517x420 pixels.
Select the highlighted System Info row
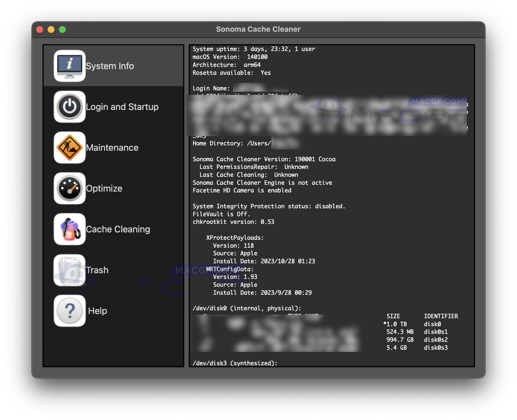coord(110,66)
